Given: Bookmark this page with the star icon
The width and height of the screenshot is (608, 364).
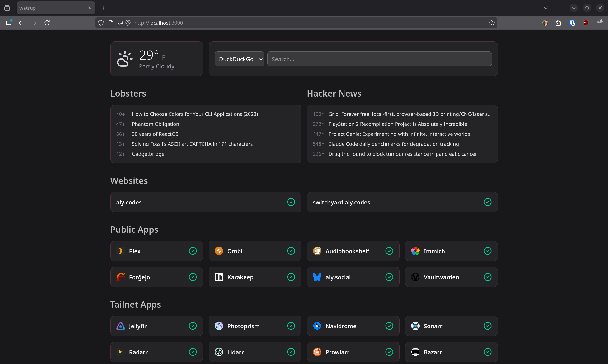Looking at the screenshot, I should point(491,23).
